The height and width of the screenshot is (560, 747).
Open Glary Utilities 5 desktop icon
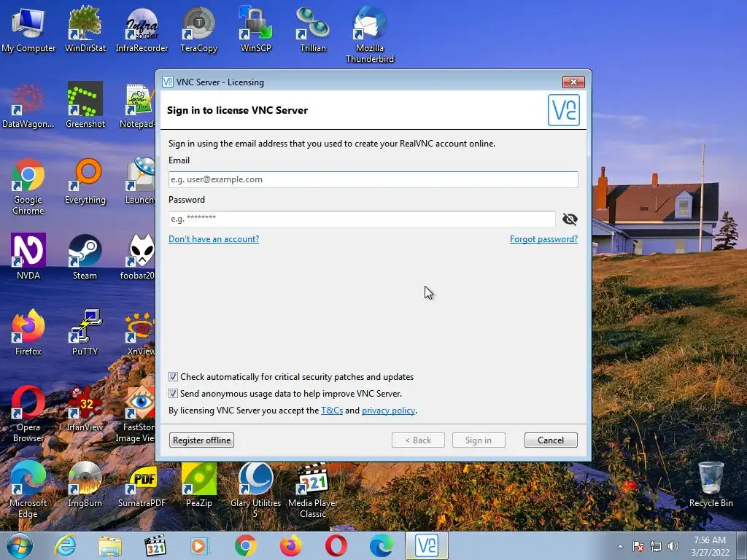pos(256,489)
